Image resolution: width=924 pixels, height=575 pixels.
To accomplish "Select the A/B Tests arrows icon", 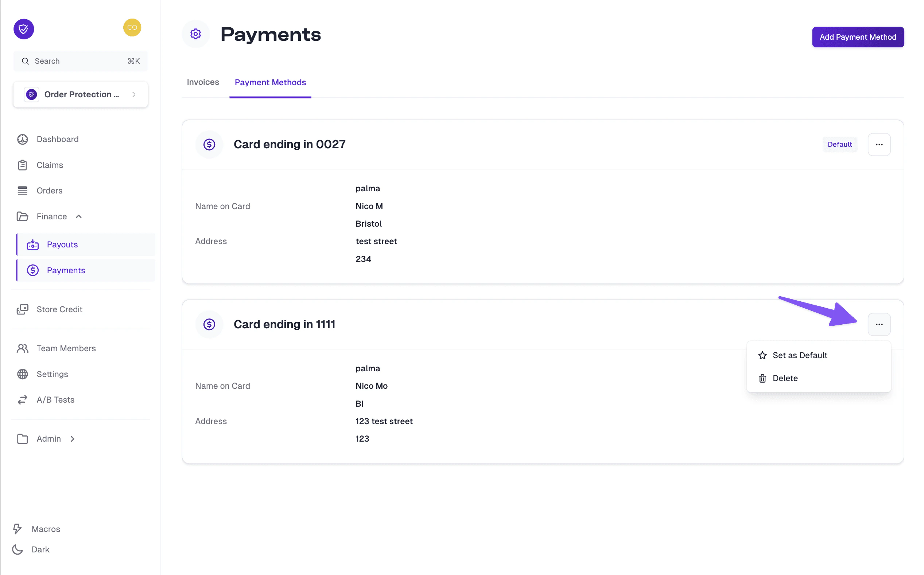I will [x=23, y=400].
